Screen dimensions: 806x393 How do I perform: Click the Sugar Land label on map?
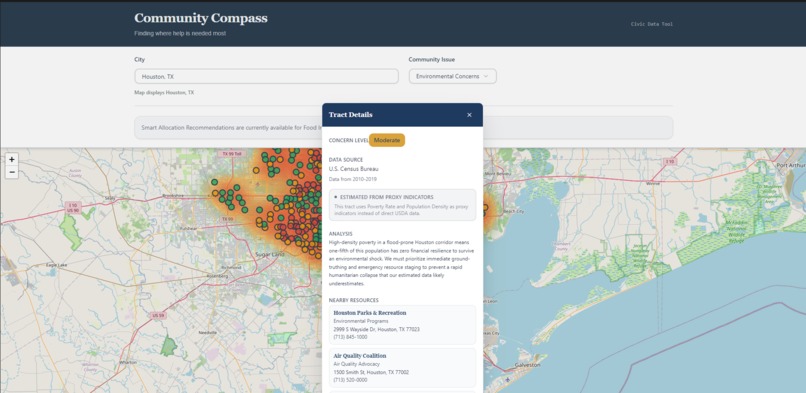(x=270, y=254)
